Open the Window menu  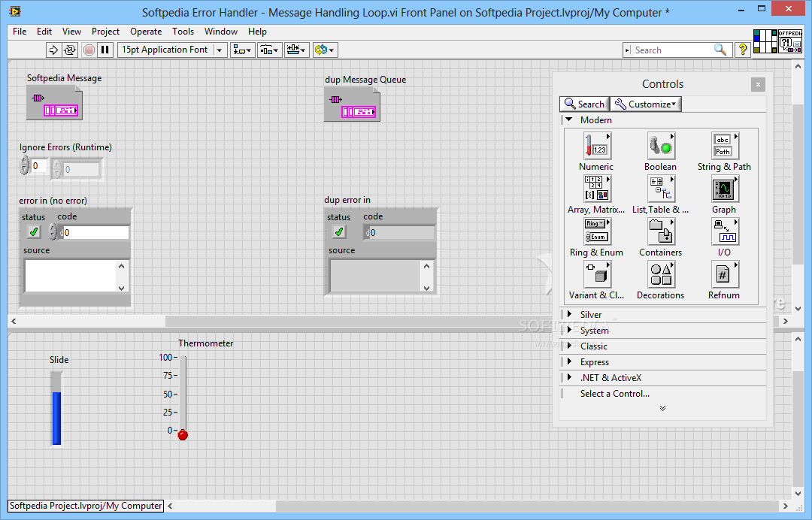tap(220, 32)
